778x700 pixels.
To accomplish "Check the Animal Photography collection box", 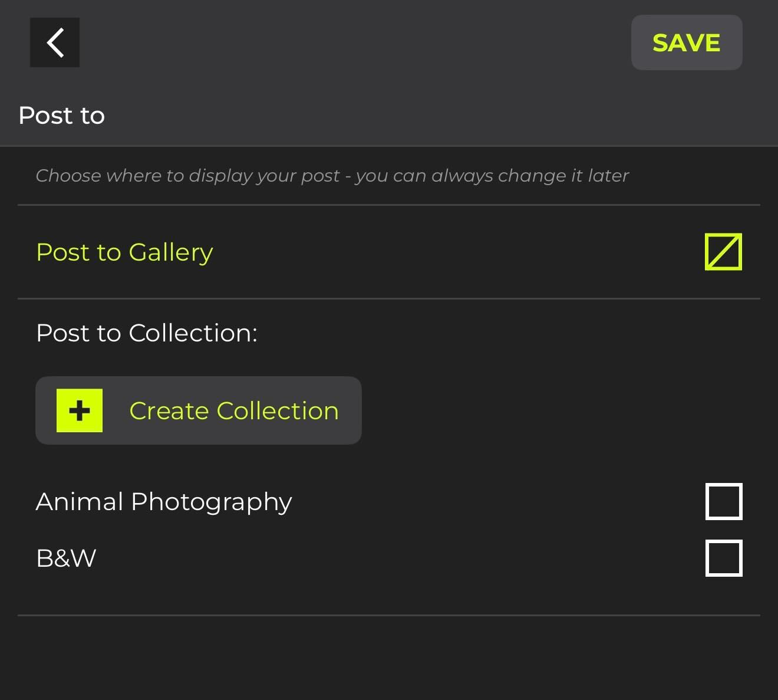I will (724, 502).
